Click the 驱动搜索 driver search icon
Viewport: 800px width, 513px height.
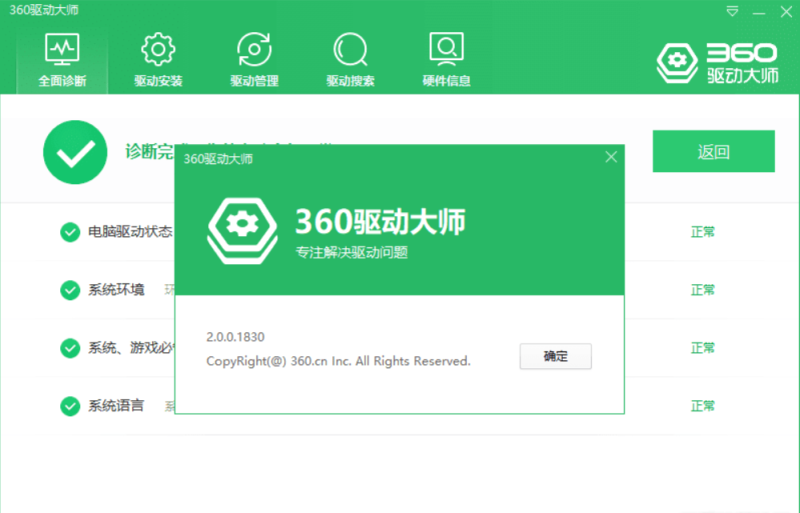350,58
